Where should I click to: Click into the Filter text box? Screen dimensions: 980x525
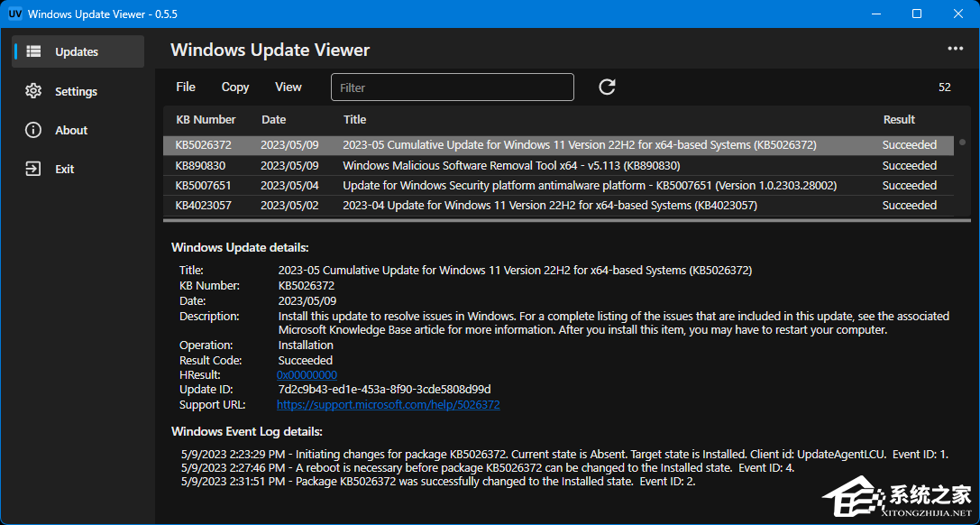(453, 87)
